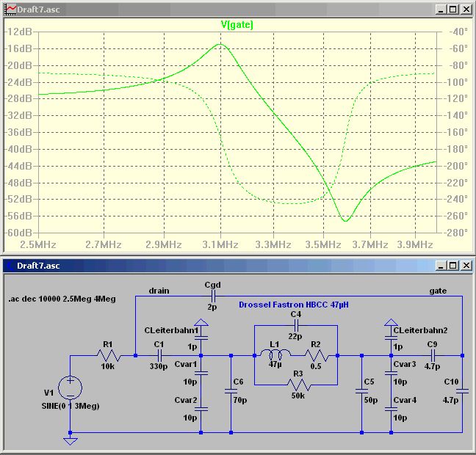Minimize the schematic Draft7.asc window
476x455 pixels.
tap(439, 264)
